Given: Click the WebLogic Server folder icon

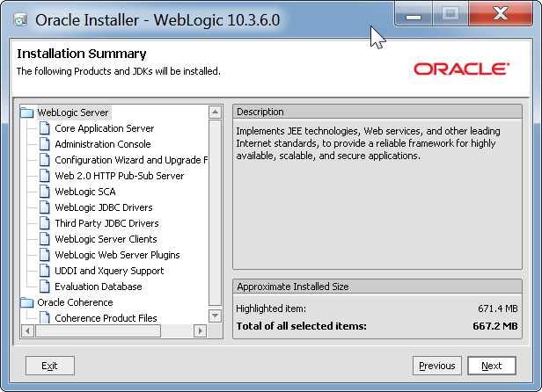Looking at the screenshot, I should (26, 113).
